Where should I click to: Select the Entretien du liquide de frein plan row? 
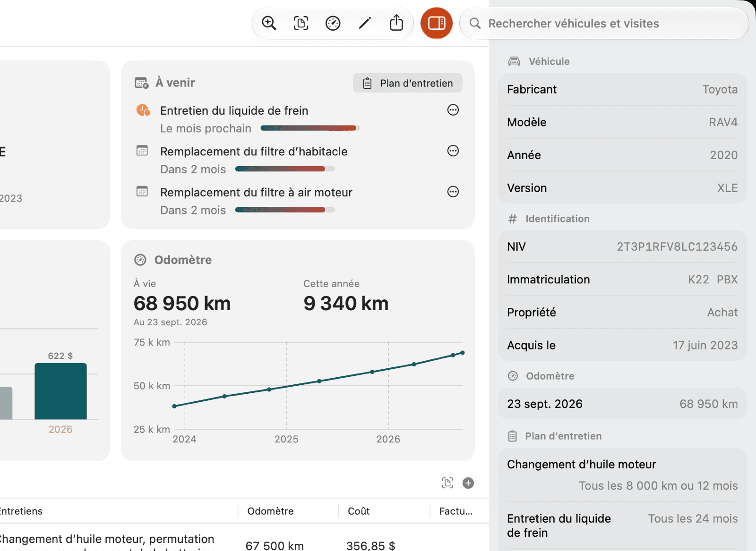click(x=622, y=526)
